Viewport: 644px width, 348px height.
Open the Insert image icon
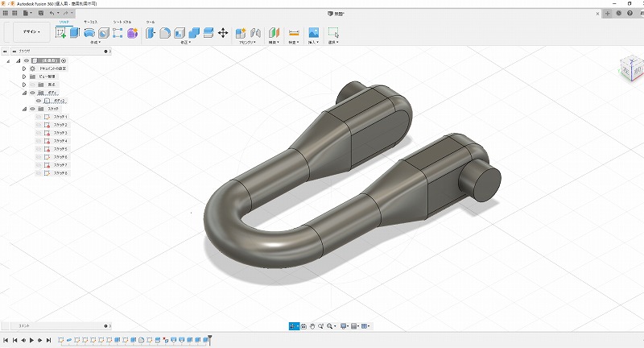(x=313, y=32)
